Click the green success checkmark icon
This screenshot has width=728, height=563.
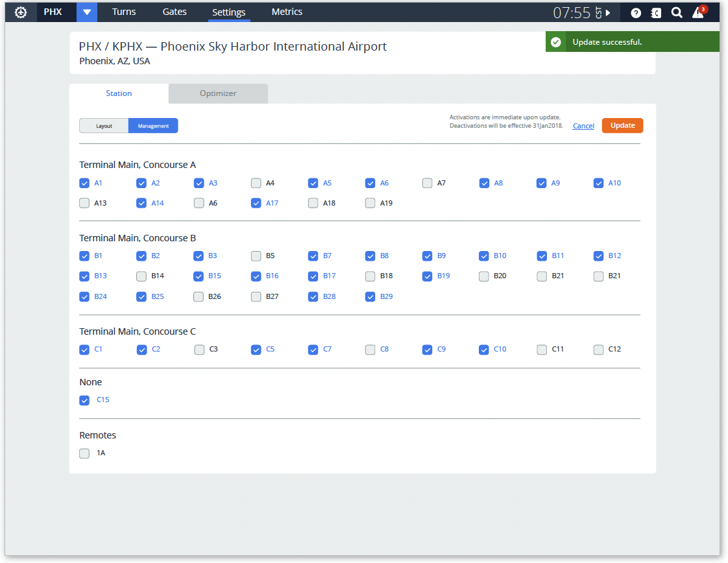(555, 42)
